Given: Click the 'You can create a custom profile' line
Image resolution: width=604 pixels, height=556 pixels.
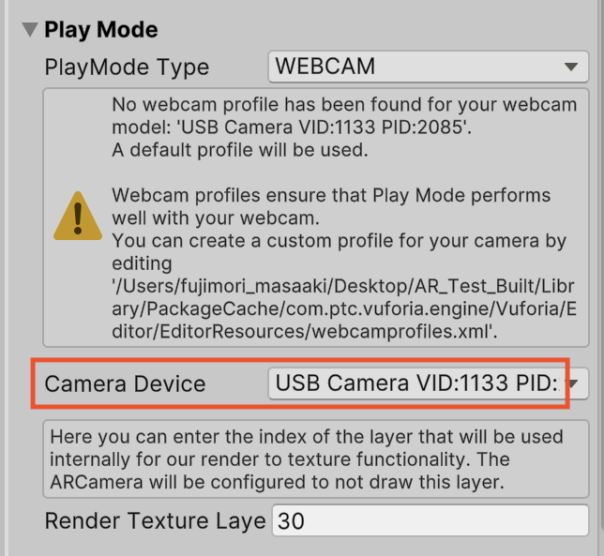Looking at the screenshot, I should point(339,241).
